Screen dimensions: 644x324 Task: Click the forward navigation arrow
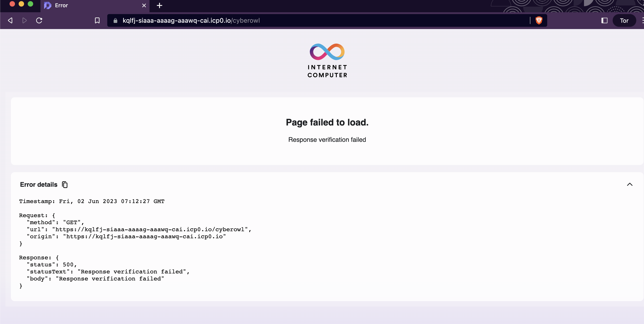[x=25, y=20]
